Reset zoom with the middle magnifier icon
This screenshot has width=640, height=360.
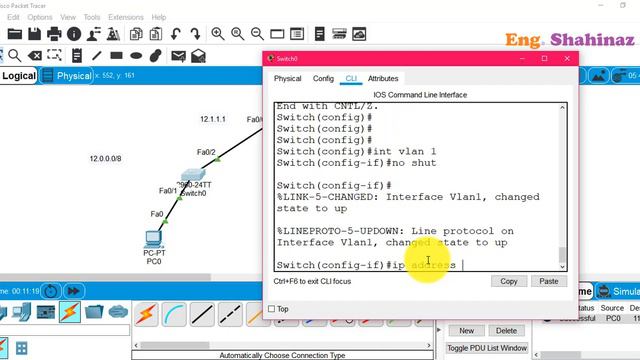click(x=238, y=34)
